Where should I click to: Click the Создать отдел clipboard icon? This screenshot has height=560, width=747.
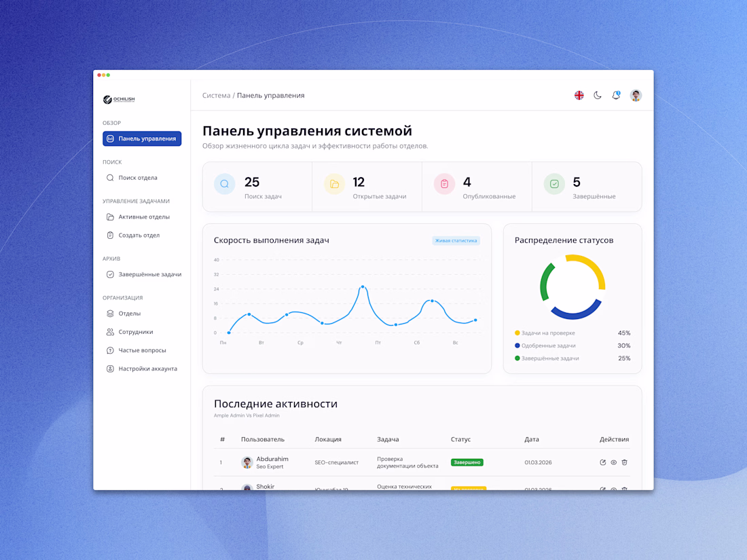tap(110, 236)
